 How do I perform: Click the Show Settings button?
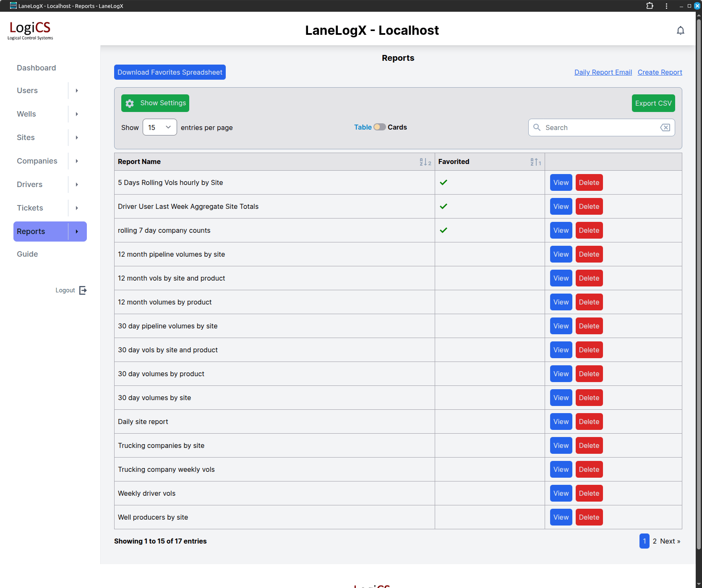155,103
